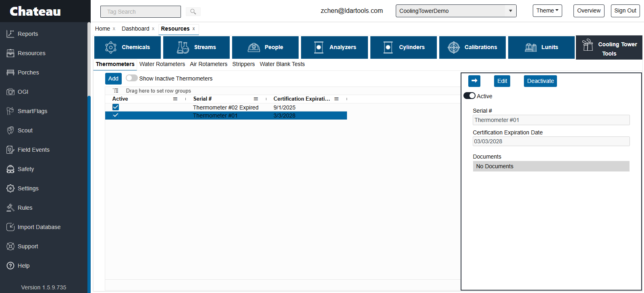The height and width of the screenshot is (293, 644).
Task: Uncheck Active box for Thermometer #02 Expired
Action: (116, 107)
